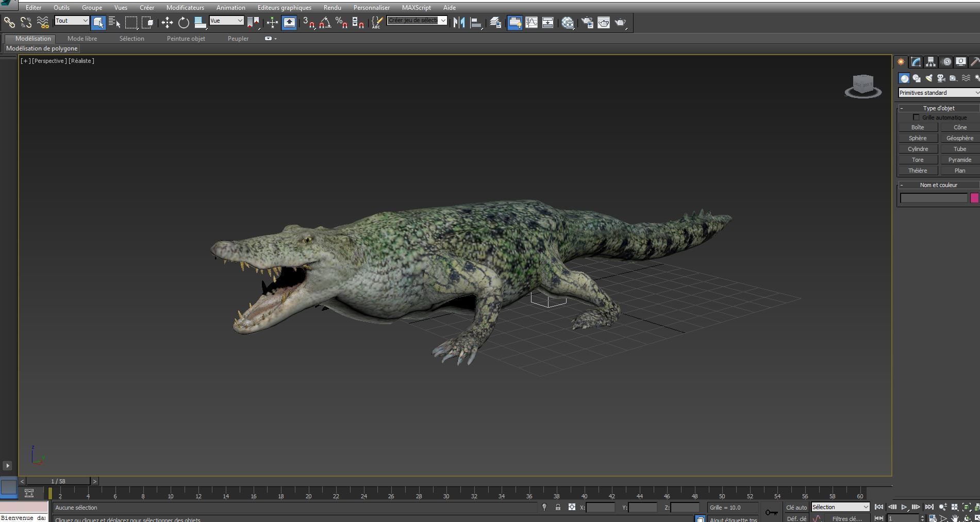Open the Modificateurs menu

tap(185, 8)
